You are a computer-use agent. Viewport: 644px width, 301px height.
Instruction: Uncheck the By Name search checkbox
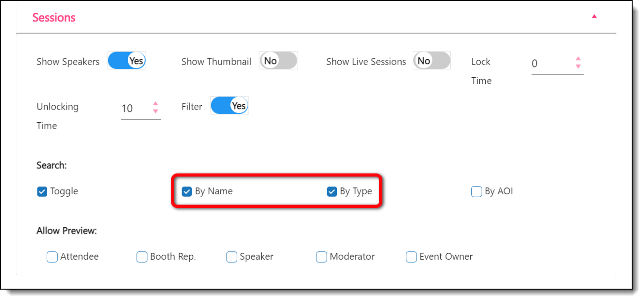point(187,191)
